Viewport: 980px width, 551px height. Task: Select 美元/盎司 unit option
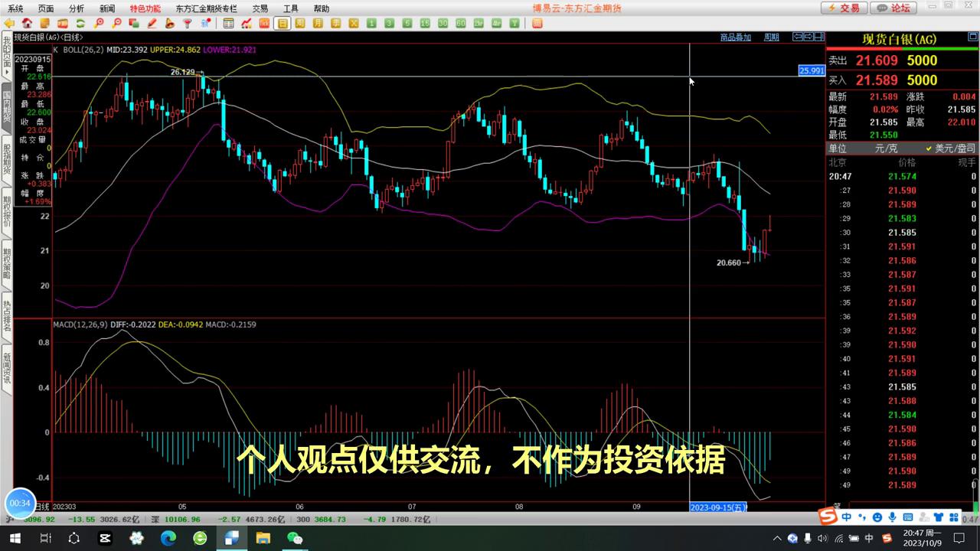951,148
